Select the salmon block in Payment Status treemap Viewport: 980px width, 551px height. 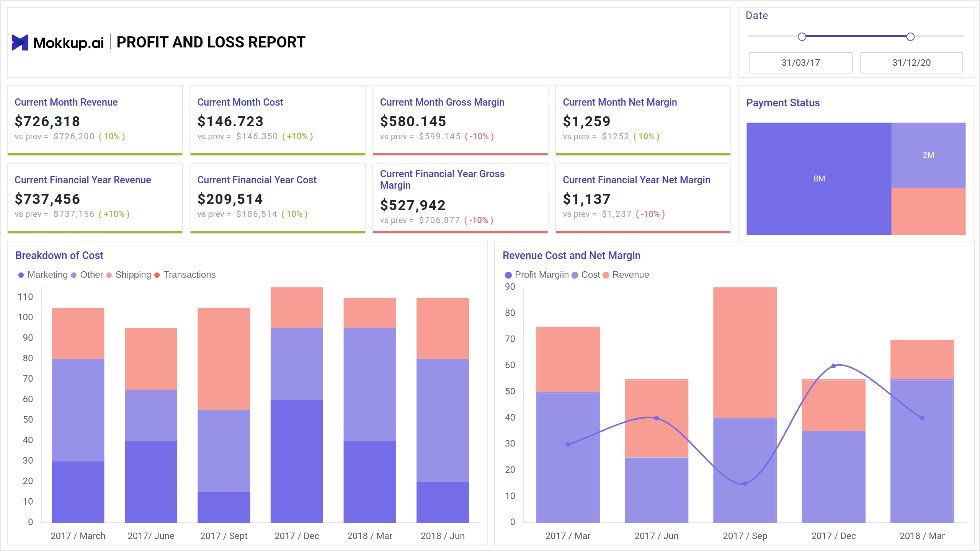928,211
